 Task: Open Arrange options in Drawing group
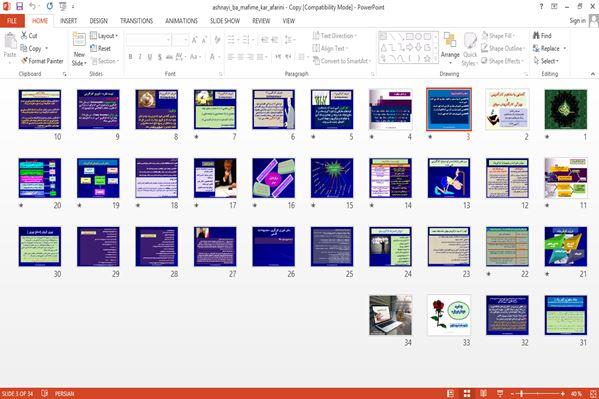[450, 47]
